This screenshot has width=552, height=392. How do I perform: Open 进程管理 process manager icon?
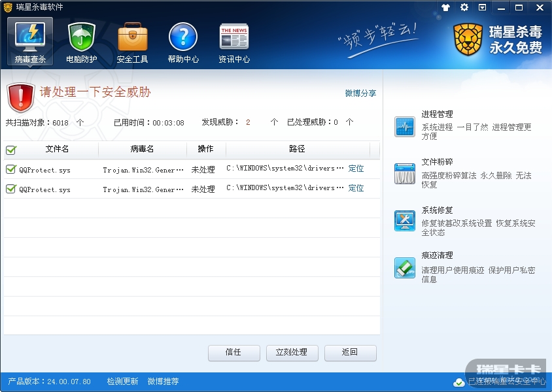pyautogui.click(x=404, y=127)
